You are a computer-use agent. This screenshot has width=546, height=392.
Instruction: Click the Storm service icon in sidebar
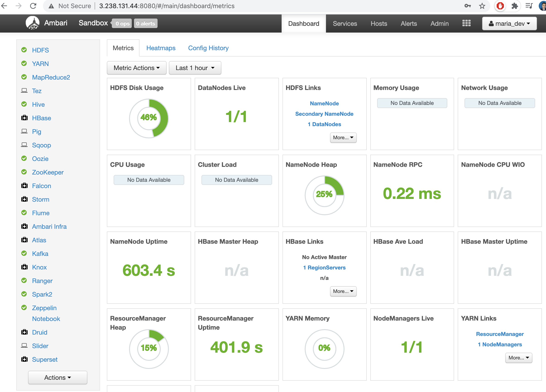pyautogui.click(x=25, y=199)
